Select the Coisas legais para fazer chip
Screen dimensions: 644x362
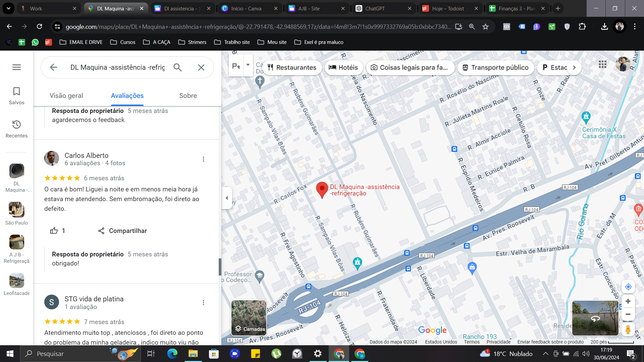(410, 67)
